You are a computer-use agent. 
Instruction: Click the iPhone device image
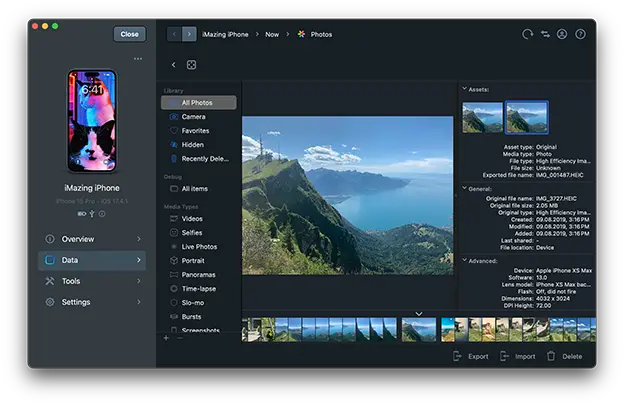click(92, 121)
